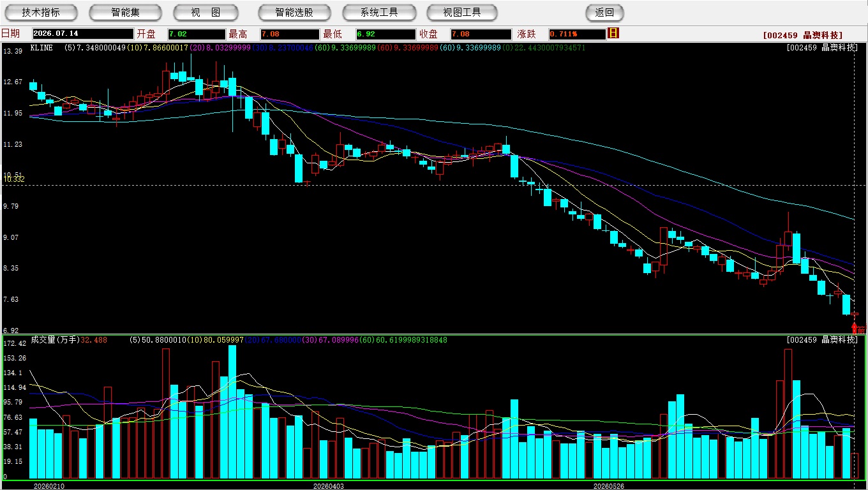Click the 收盘 value field
The height and width of the screenshot is (490, 868).
click(x=481, y=34)
